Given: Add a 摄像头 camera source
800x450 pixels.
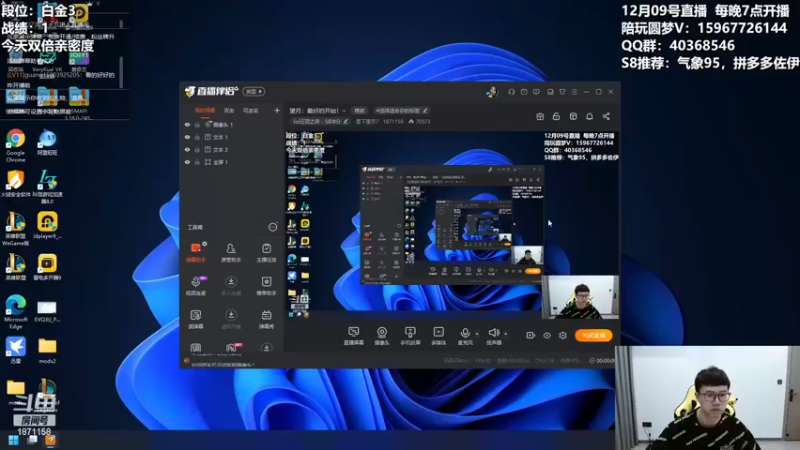Looking at the screenshot, I should (x=382, y=336).
